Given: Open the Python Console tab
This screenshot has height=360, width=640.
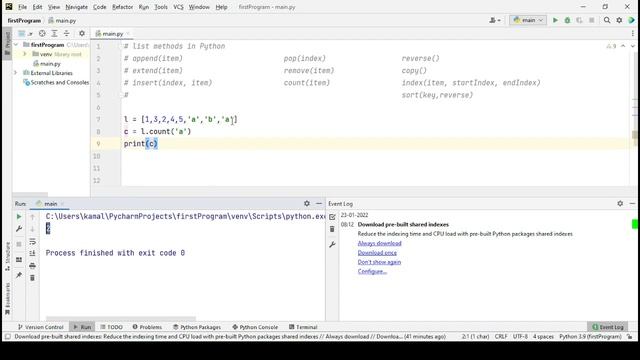Looking at the screenshot, I should click(x=255, y=327).
